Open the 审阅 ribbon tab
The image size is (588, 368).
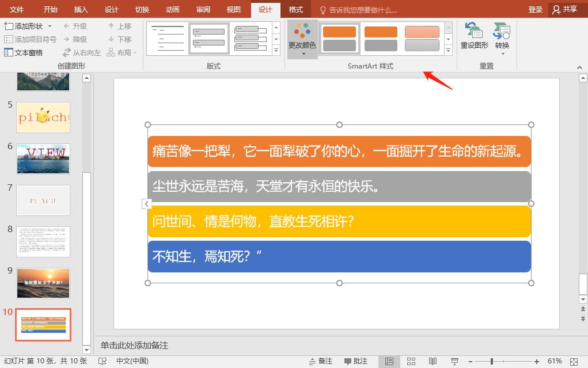point(203,9)
